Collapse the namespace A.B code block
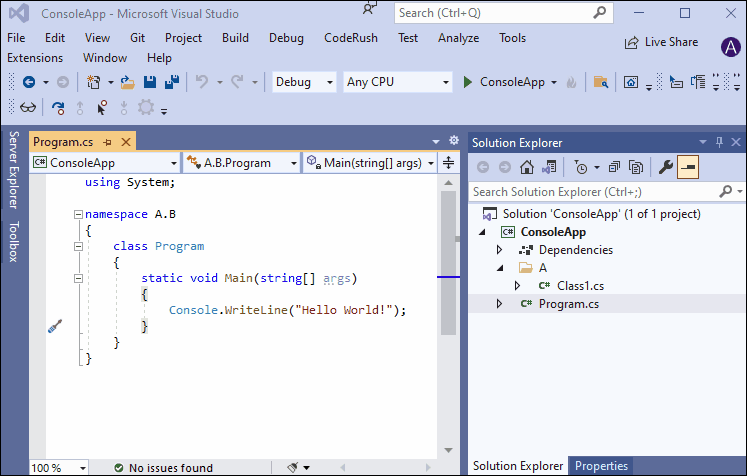This screenshot has width=747, height=476. 77,214
